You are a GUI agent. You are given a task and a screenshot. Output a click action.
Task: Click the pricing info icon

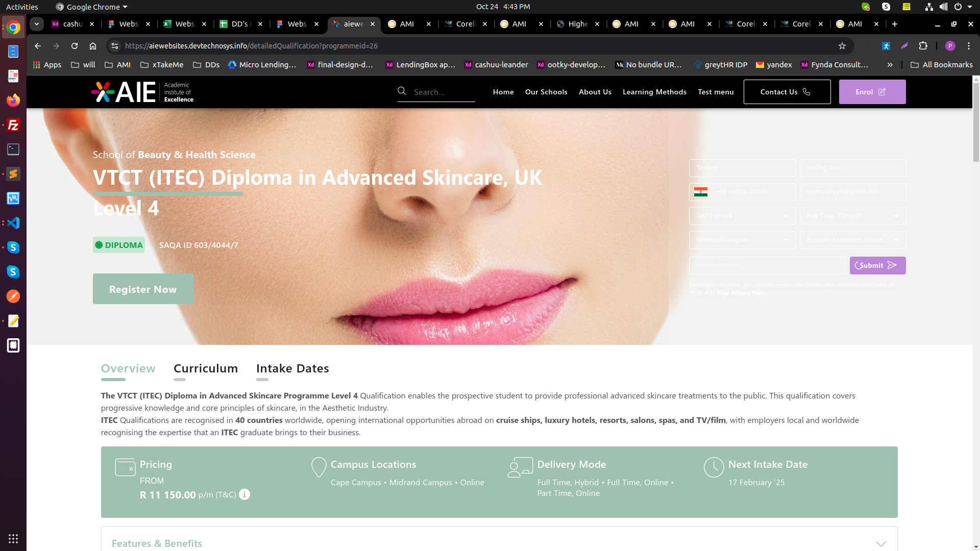click(x=244, y=494)
